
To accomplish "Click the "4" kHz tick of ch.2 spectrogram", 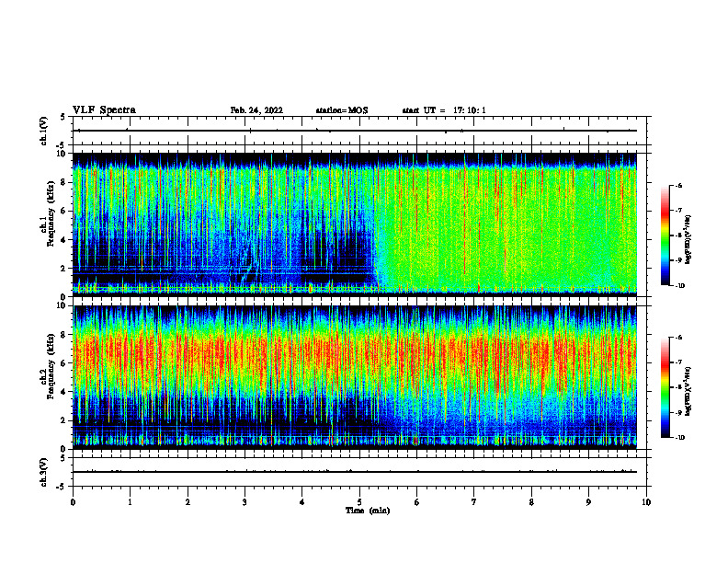I will (64, 392).
